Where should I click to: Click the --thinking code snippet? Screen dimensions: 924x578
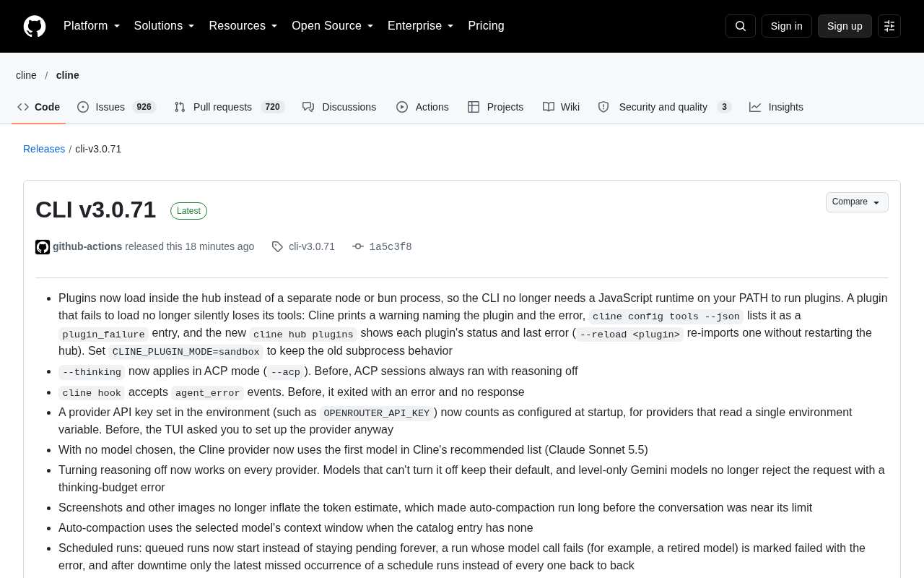point(92,372)
